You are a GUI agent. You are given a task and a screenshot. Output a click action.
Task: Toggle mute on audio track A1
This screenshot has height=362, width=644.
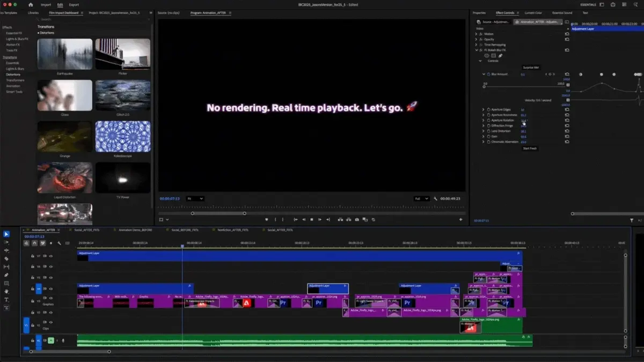point(50,340)
